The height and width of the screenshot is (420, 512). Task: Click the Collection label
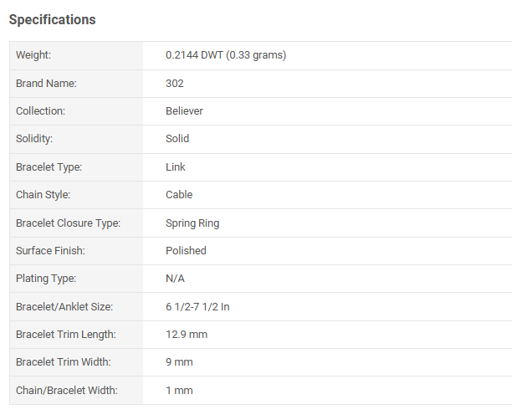pos(40,110)
